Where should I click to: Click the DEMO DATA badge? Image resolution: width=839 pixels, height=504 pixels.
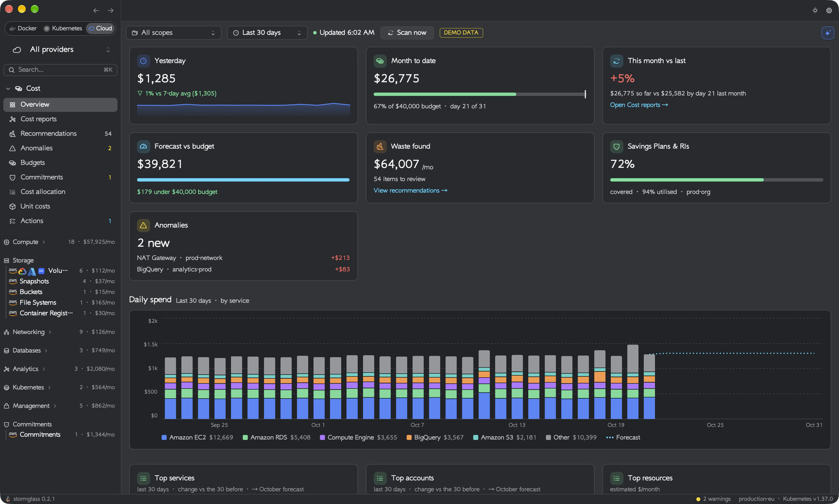pos(461,33)
